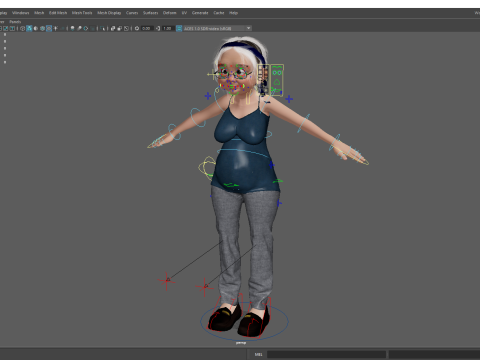Open the Generate menu

tap(200, 13)
